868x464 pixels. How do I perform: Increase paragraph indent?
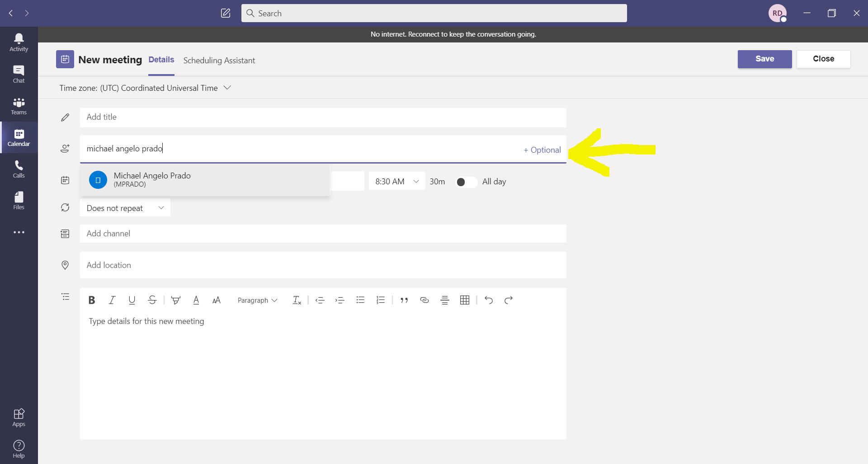tap(340, 300)
